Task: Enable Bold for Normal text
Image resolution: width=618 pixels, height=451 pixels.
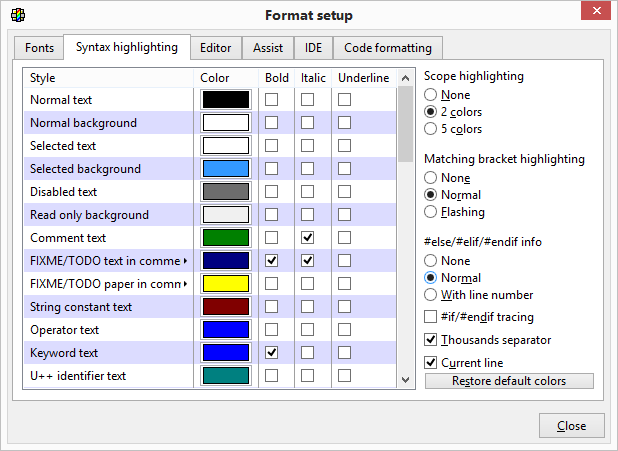Action: tap(271, 100)
